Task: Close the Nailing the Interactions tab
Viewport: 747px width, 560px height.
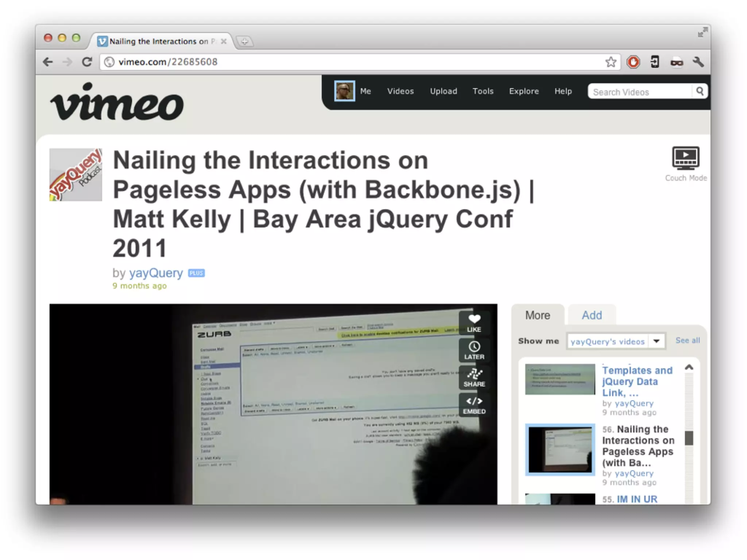Action: pos(224,41)
